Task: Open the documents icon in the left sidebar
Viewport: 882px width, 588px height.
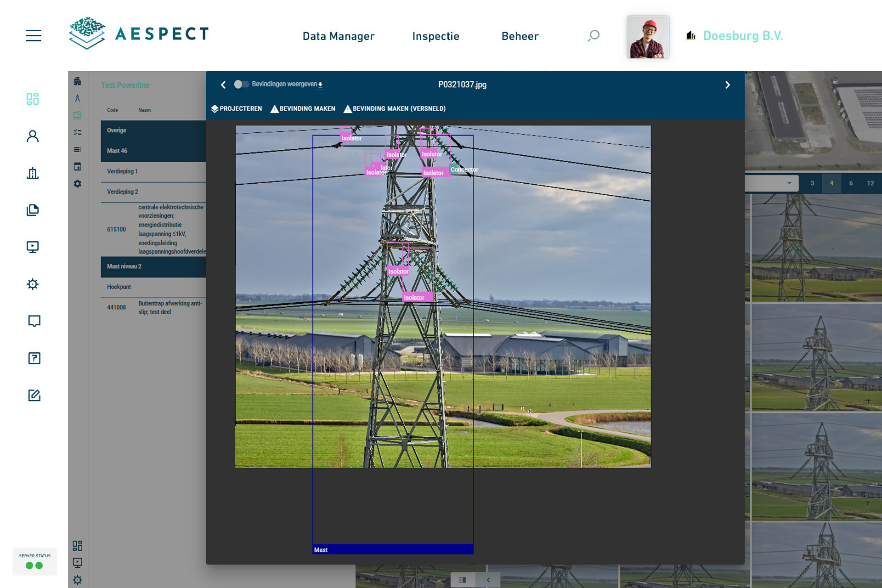Action: (33, 210)
